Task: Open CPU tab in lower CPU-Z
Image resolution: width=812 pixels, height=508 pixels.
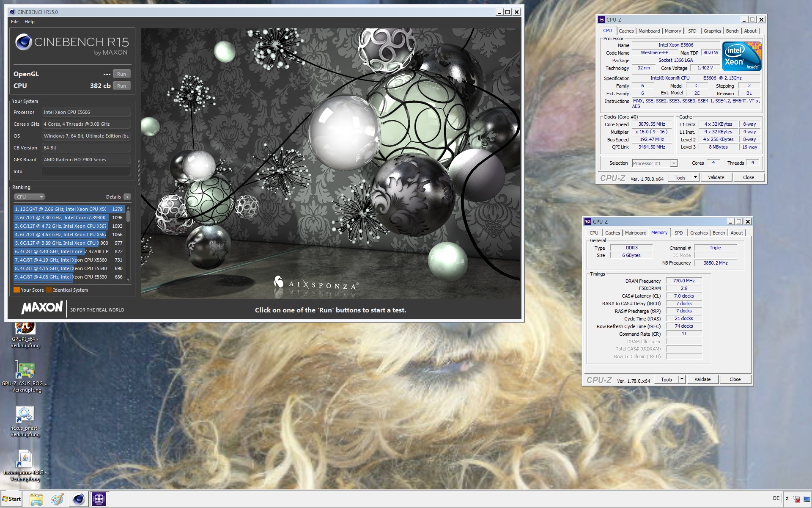Action: pos(594,233)
